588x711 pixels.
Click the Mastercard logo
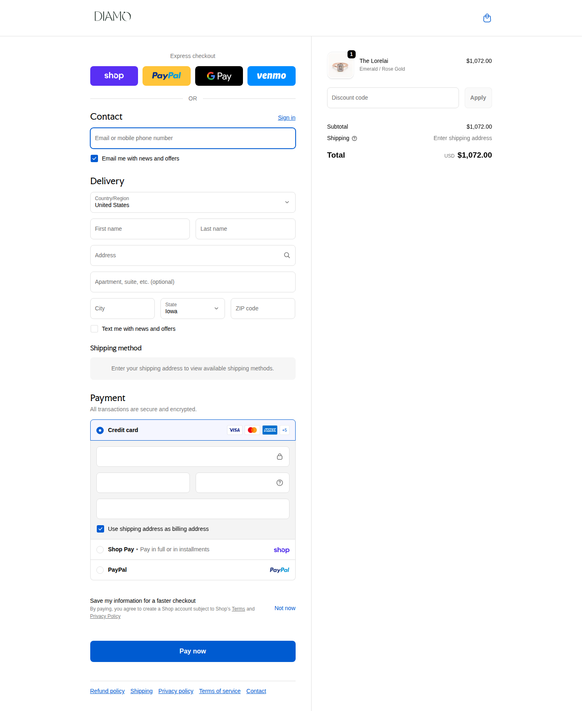pos(252,430)
